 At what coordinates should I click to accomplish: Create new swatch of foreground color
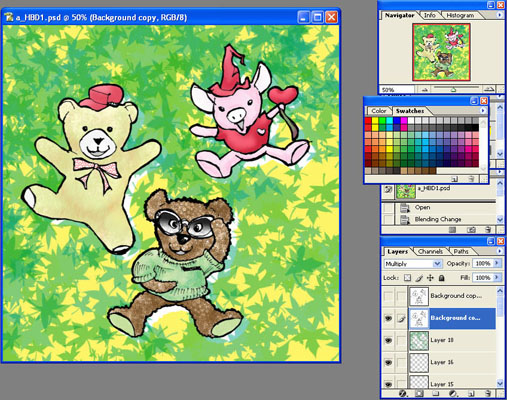pos(454,179)
